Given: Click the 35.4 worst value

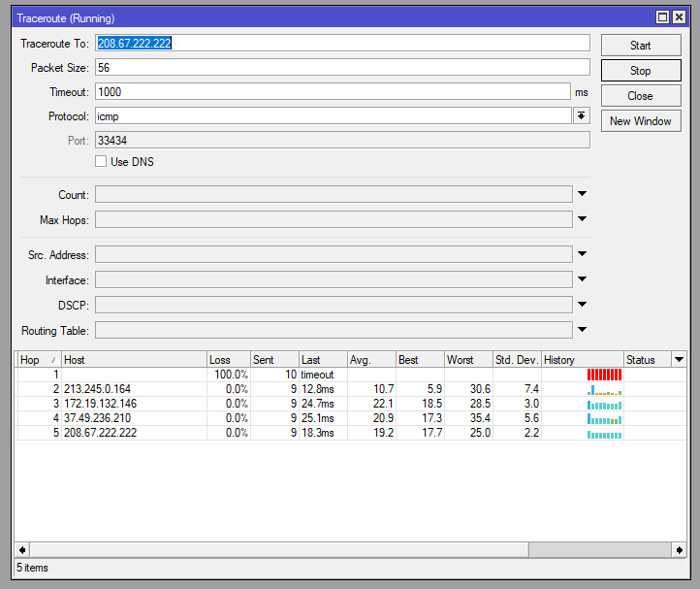Looking at the screenshot, I should click(480, 418).
